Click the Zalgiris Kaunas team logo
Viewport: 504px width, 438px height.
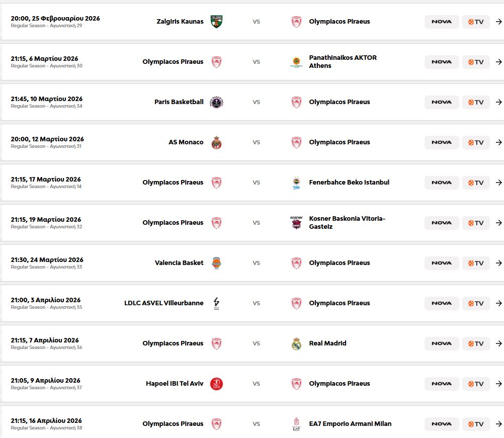(x=216, y=22)
